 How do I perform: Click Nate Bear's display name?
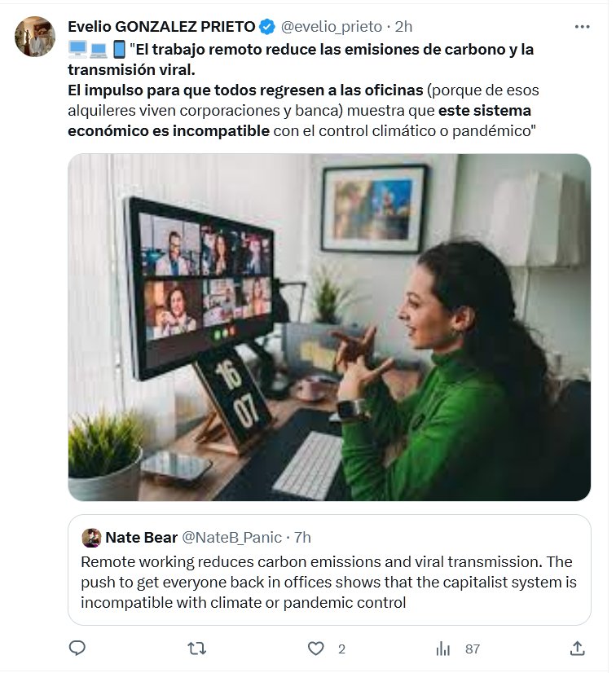click(140, 538)
